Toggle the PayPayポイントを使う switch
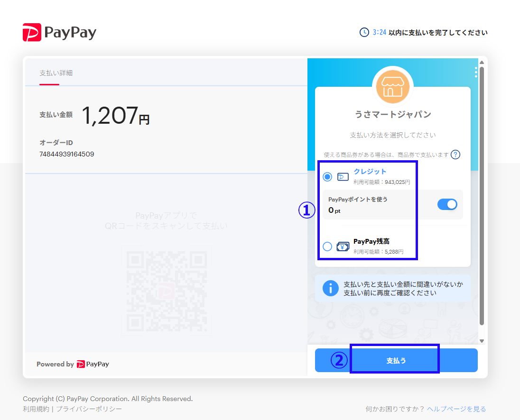 pos(447,204)
